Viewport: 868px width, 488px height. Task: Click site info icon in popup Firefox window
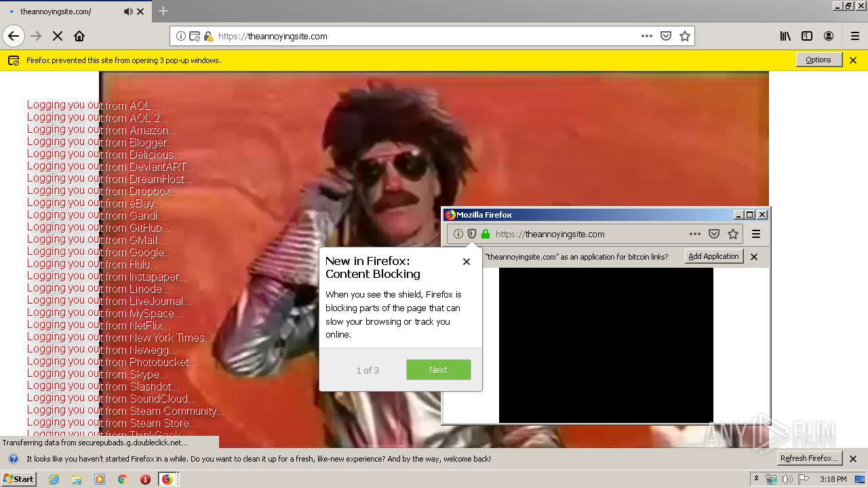pos(458,234)
